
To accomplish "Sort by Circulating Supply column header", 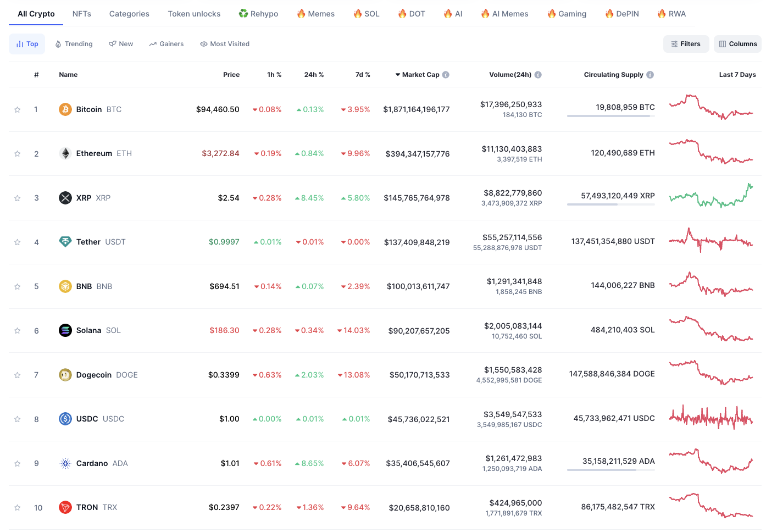I will click(x=613, y=75).
